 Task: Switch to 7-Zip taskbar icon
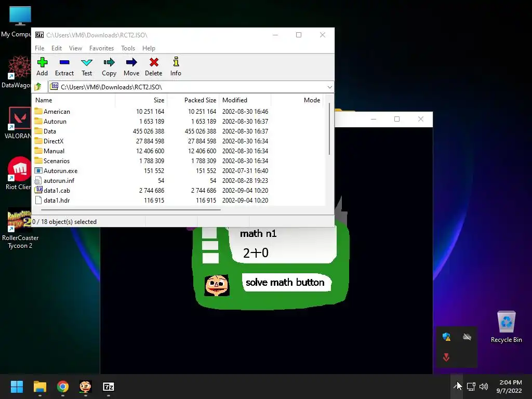coord(108,387)
